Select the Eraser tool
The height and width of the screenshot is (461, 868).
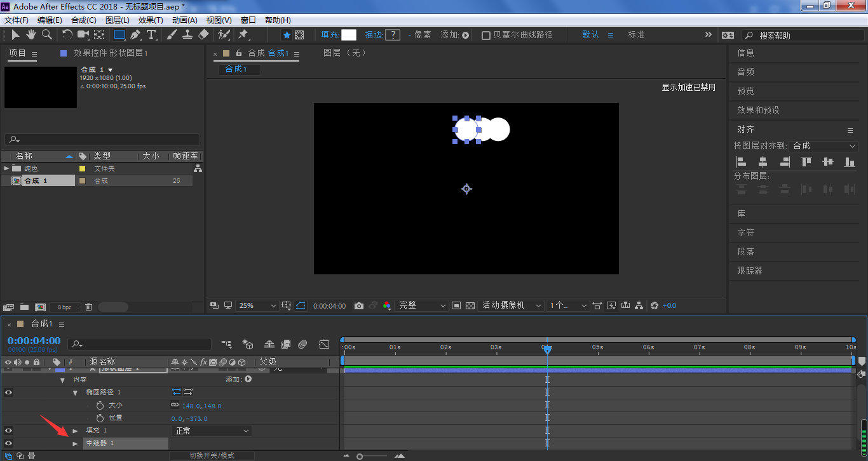click(x=203, y=35)
